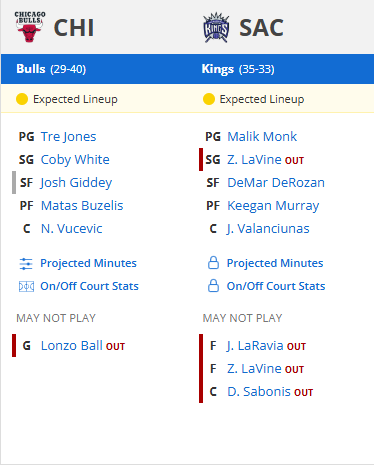The height and width of the screenshot is (465, 374).
Task: Click the Kings yellow Expected Lineup dot
Action: coord(209,99)
